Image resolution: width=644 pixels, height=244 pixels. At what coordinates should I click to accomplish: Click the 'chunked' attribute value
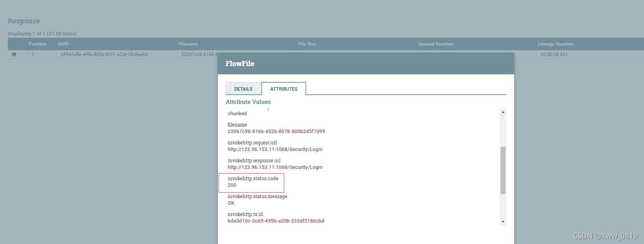point(237,114)
